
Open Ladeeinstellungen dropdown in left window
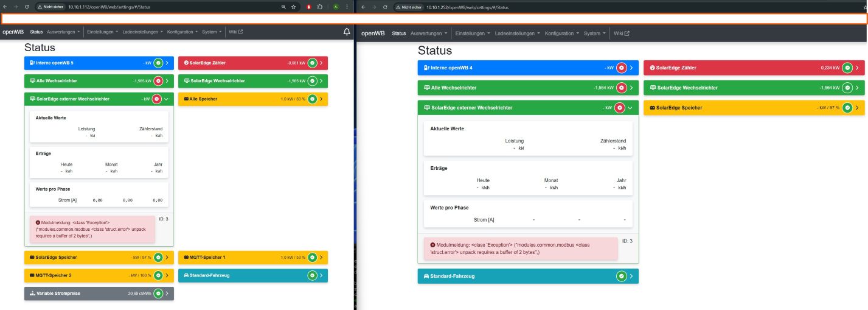coord(142,32)
